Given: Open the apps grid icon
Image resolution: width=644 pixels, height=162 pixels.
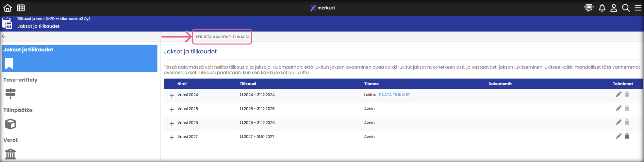Looking at the screenshot, I should pyautogui.click(x=21, y=8).
